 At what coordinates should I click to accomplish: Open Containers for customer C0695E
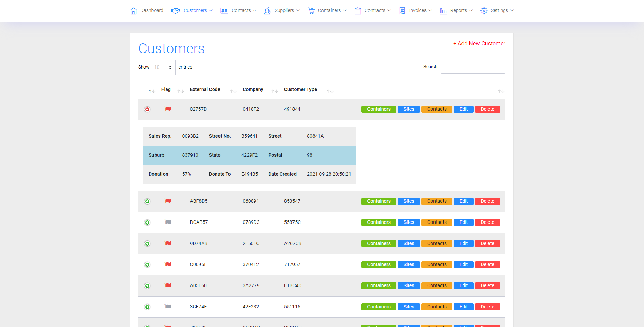pyautogui.click(x=379, y=265)
